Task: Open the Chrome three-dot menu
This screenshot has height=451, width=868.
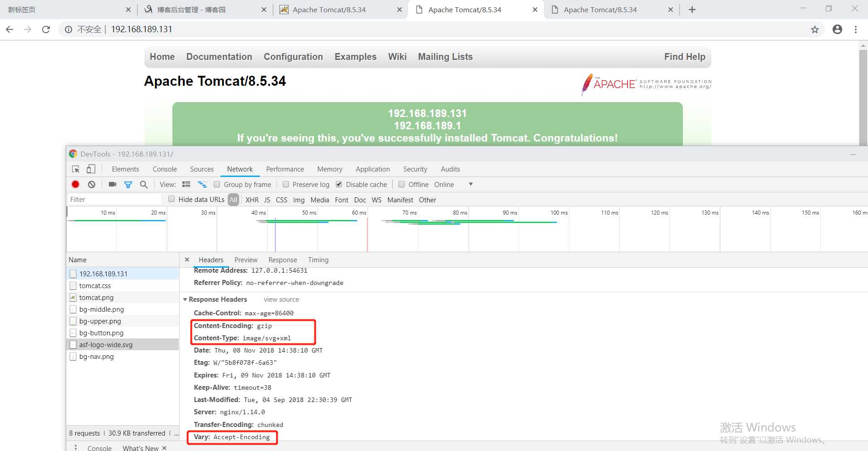Action: [x=856, y=29]
